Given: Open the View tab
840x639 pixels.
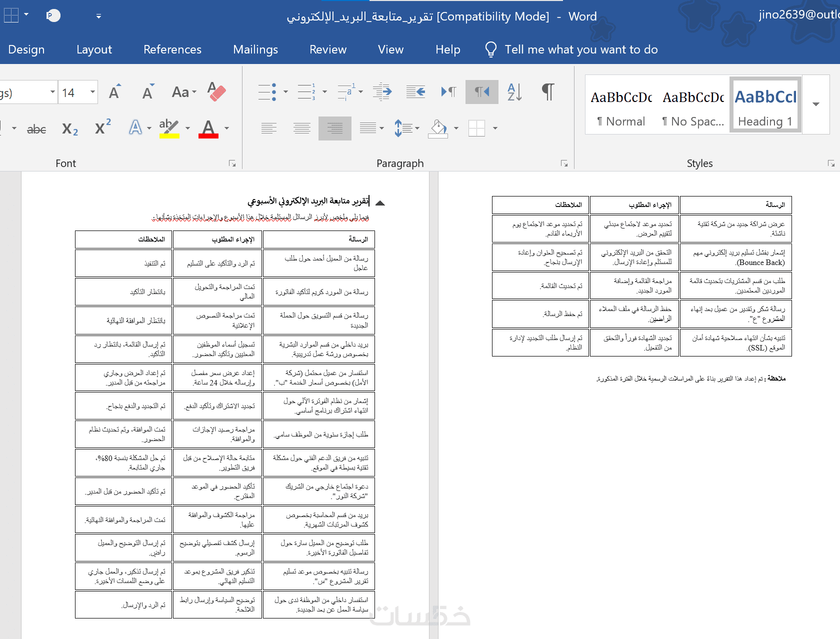Looking at the screenshot, I should (390, 49).
